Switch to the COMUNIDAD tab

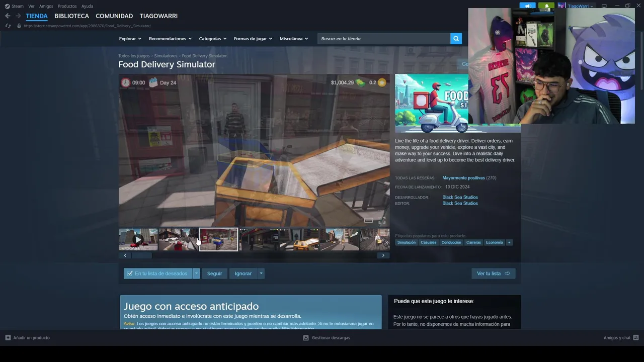(x=114, y=16)
